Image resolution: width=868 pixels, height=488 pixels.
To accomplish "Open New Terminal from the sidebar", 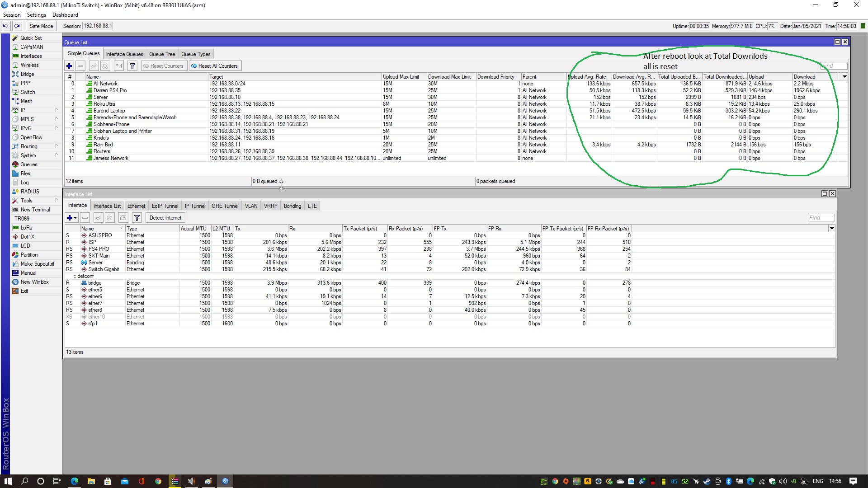I will [x=35, y=210].
